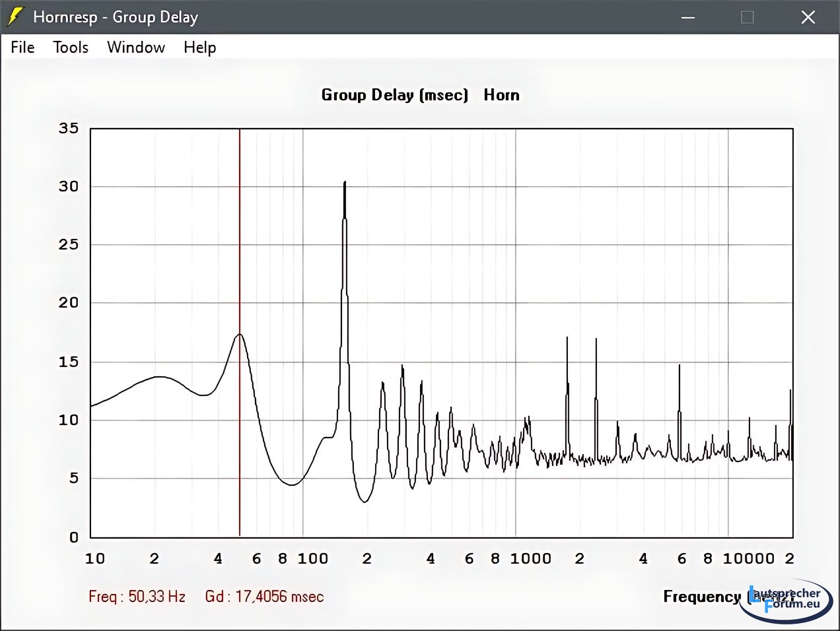Open the File menu
The height and width of the screenshot is (631, 840).
pos(22,48)
